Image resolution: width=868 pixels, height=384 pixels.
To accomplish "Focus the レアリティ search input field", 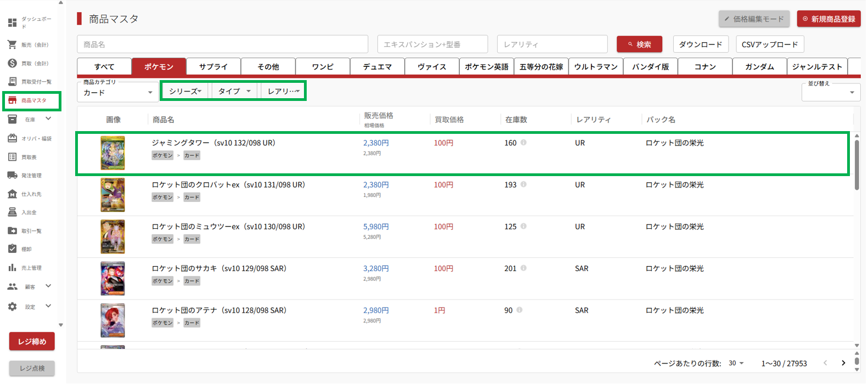I will tap(553, 44).
